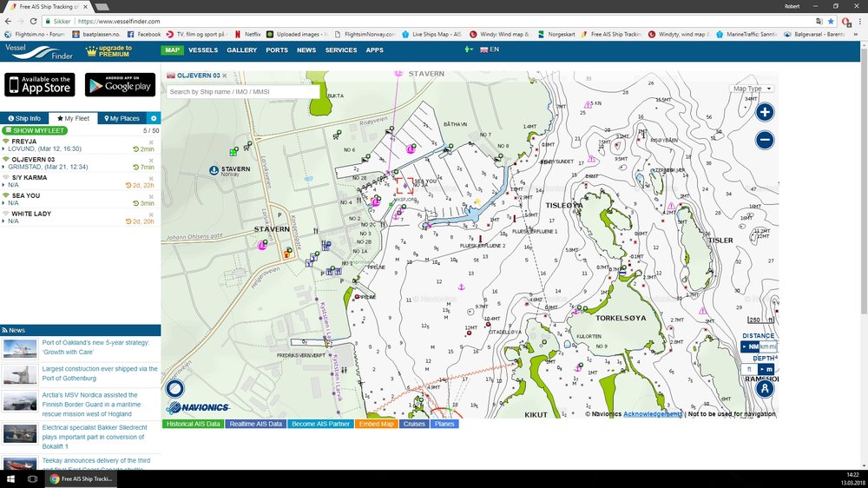The image size is (868, 488).
Task: Open Windows Task View
Action: coord(33,478)
